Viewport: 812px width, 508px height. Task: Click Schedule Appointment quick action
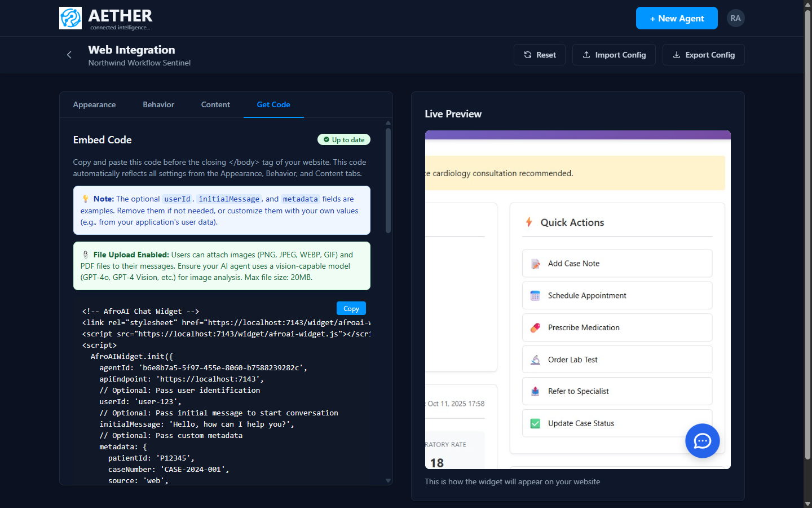coord(617,296)
